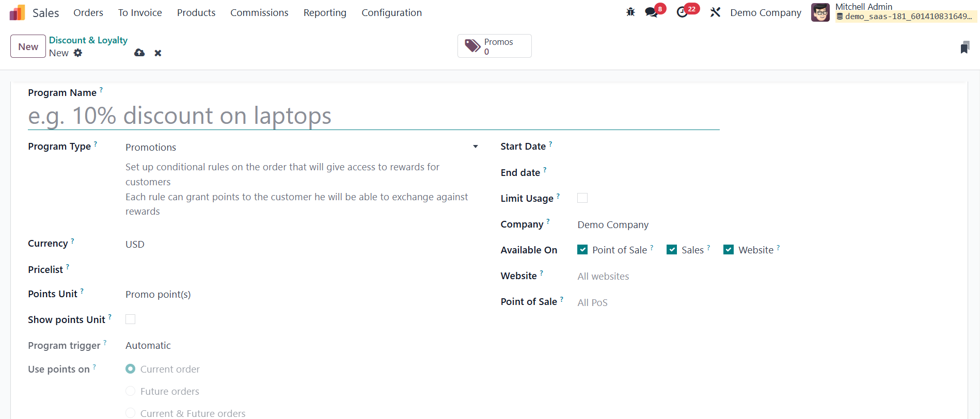Screen dimensions: 980x419
Task: Open the activities clock icon
Action: (x=682, y=12)
